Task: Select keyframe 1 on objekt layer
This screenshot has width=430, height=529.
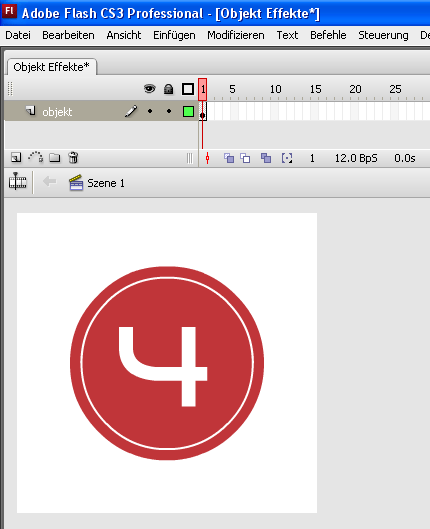Action: pos(202,112)
